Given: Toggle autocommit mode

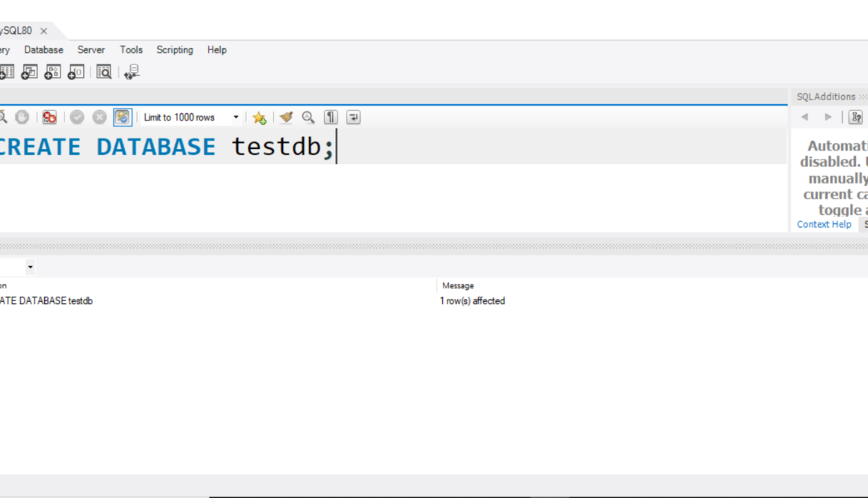Looking at the screenshot, I should 123,117.
